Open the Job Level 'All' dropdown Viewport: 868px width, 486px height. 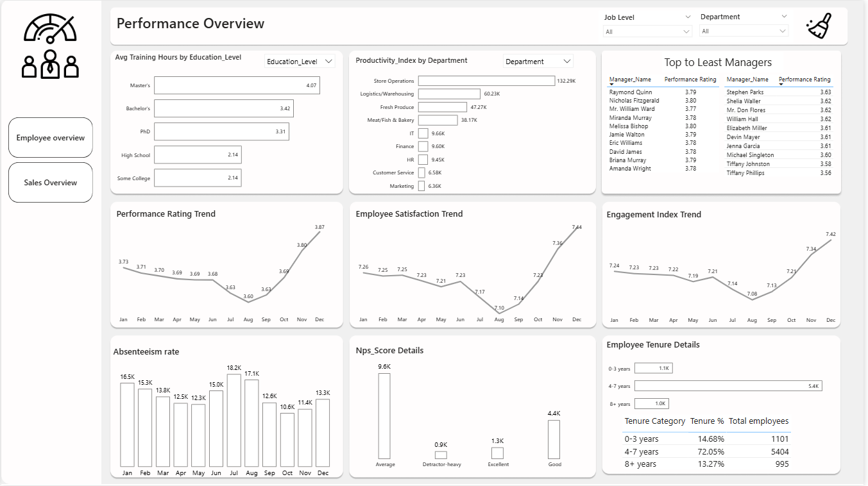point(647,31)
